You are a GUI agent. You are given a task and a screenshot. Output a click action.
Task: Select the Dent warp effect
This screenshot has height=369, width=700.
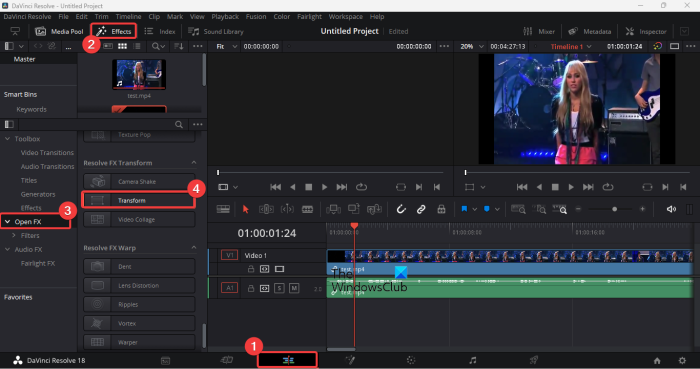pyautogui.click(x=139, y=266)
